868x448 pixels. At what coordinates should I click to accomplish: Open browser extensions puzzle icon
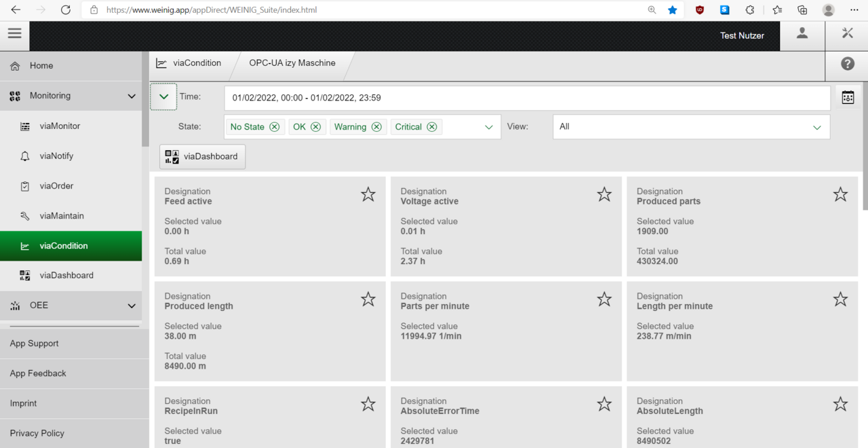point(750,10)
